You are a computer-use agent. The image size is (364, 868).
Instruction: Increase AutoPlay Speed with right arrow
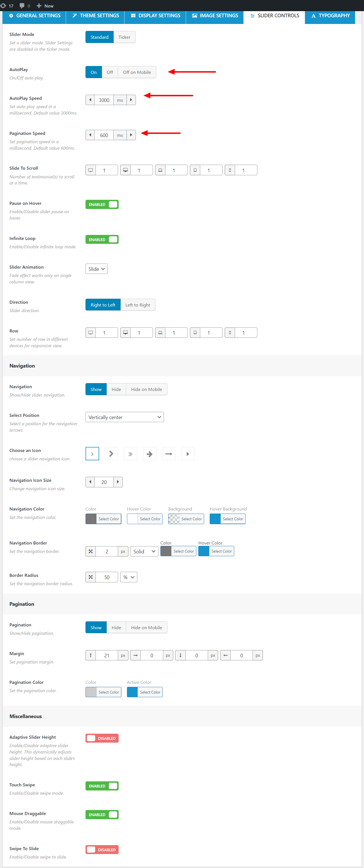pyautogui.click(x=131, y=100)
